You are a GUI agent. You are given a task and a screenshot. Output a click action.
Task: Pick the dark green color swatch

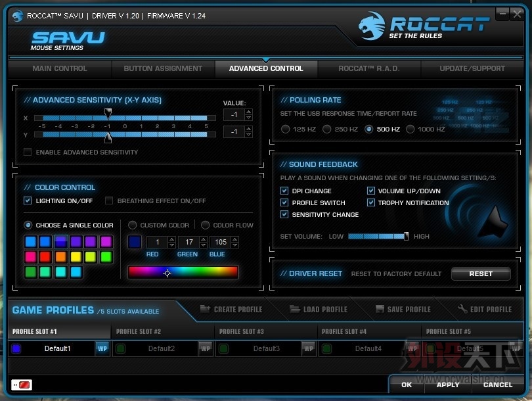tap(30, 272)
